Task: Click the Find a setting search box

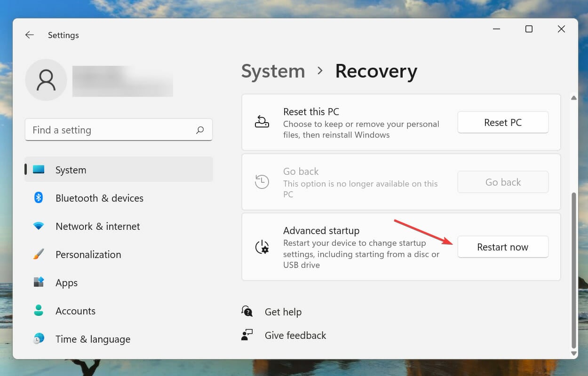Action: [x=119, y=130]
